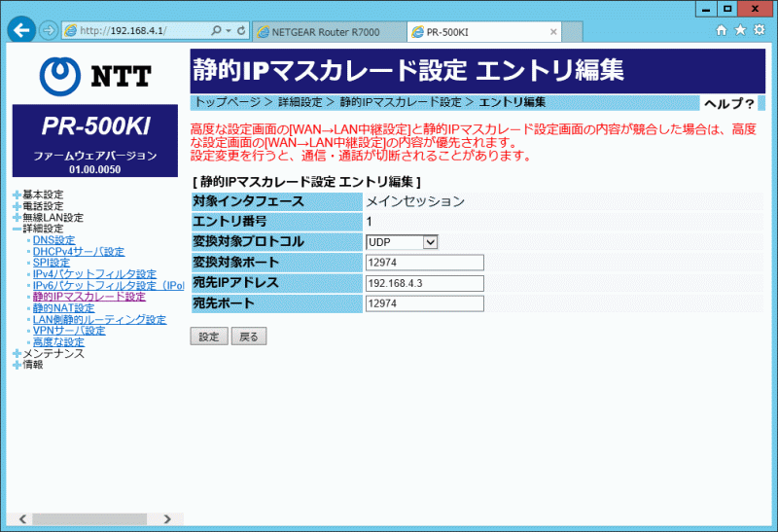Viewport: 778px width, 532px height.
Task: Click the sidebar horizontal scrollbar right arrow
Action: coord(166,519)
